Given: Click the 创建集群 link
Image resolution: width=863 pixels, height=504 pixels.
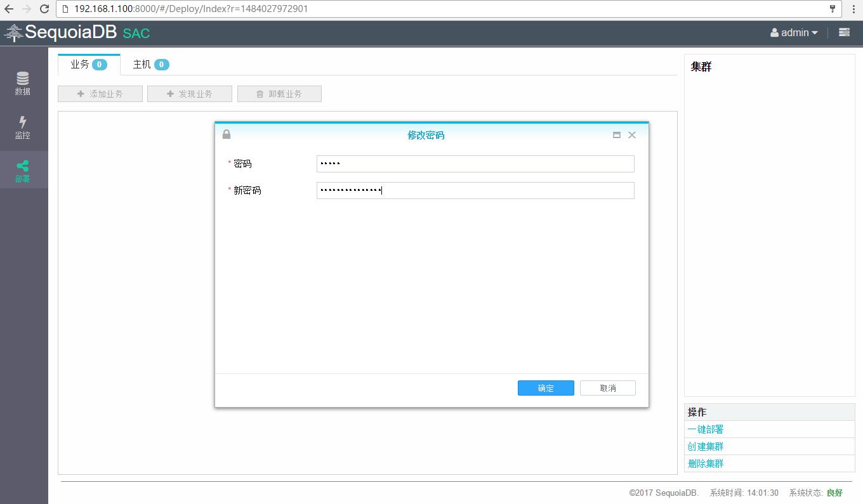Looking at the screenshot, I should click(706, 446).
